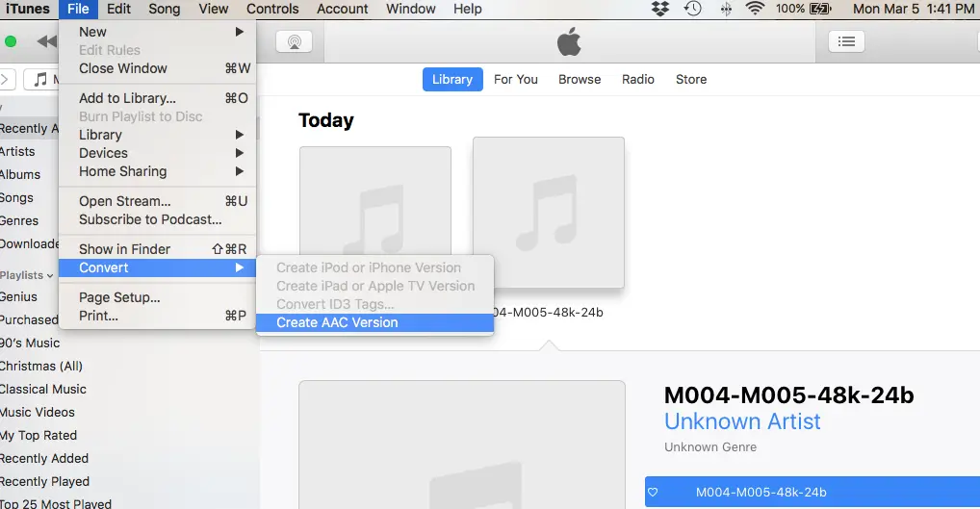Open the Store tab
The image size is (980, 509).
691,79
